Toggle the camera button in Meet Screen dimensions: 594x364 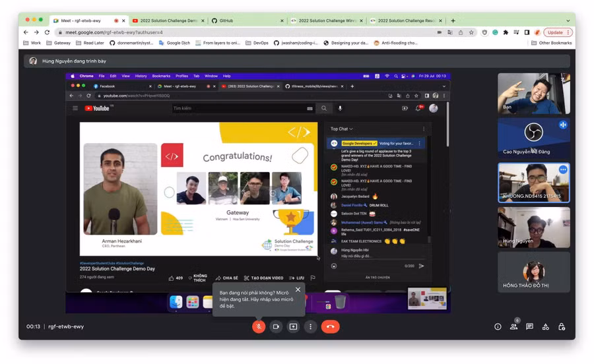tap(276, 326)
